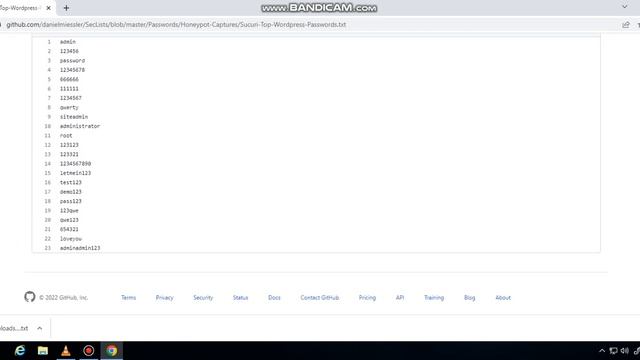This screenshot has width=640, height=360.
Task: Open the Blog footer link
Action: point(469,298)
